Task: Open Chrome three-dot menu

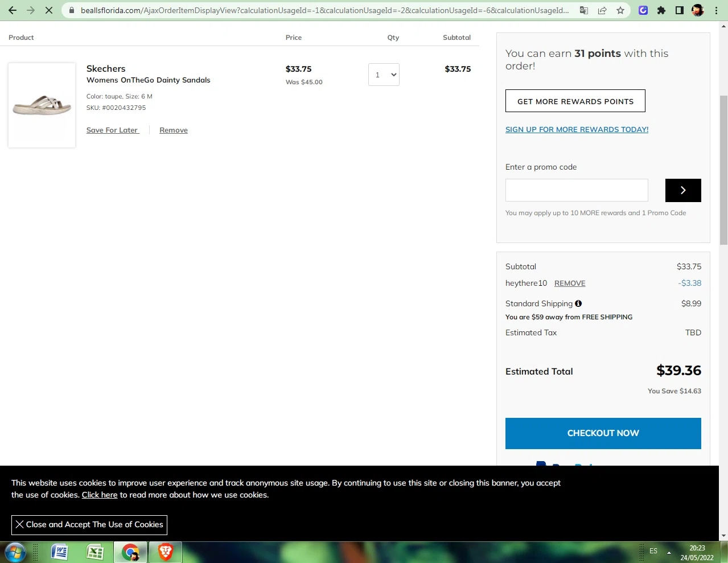Action: point(716,10)
